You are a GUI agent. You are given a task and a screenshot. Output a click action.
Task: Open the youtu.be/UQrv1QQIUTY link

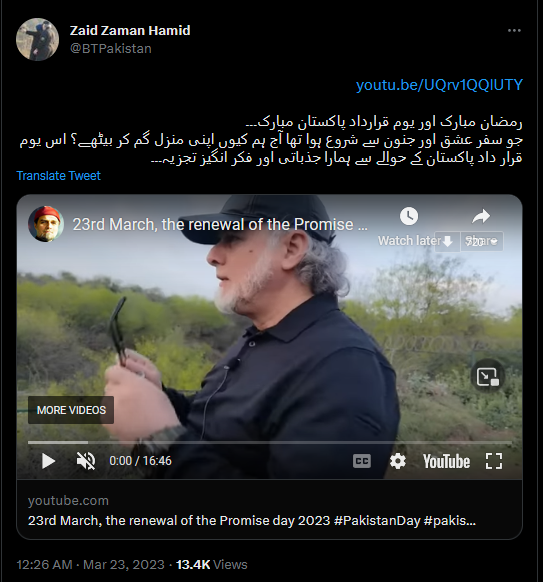pos(439,85)
